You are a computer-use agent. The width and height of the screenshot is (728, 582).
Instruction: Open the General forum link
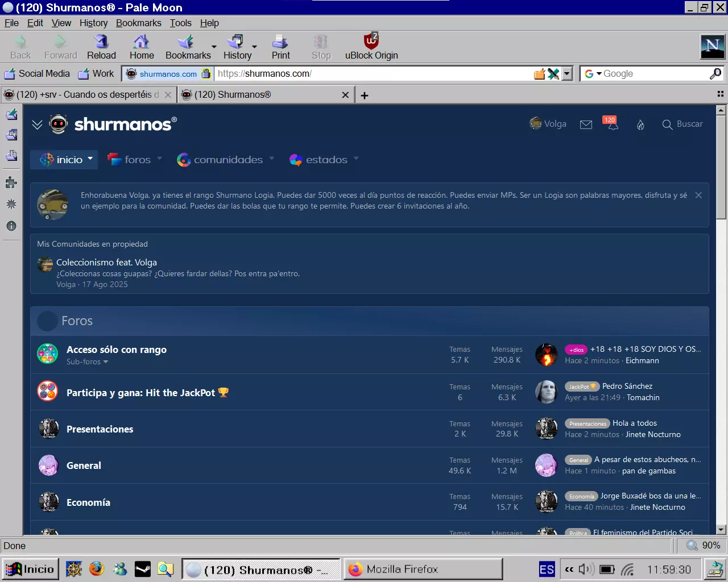[84, 465]
